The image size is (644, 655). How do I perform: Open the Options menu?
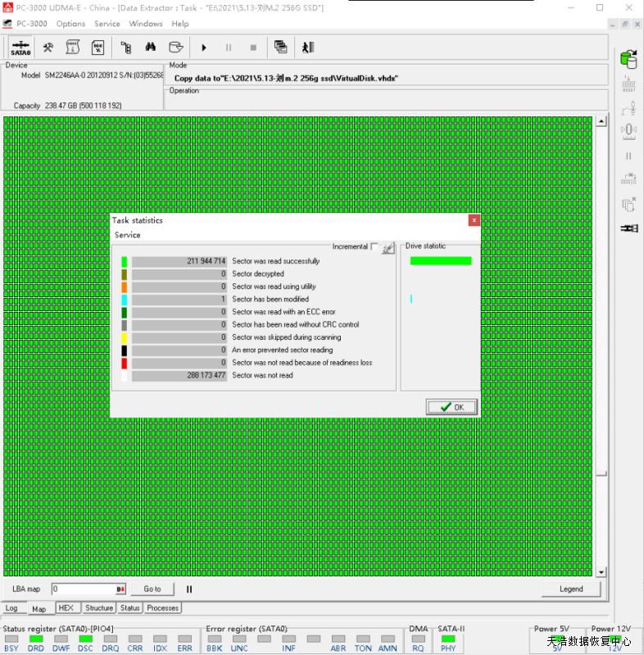(x=70, y=24)
